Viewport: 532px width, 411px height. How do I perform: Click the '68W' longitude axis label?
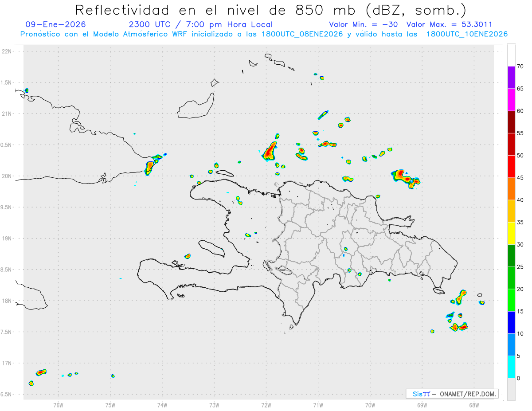(x=474, y=405)
